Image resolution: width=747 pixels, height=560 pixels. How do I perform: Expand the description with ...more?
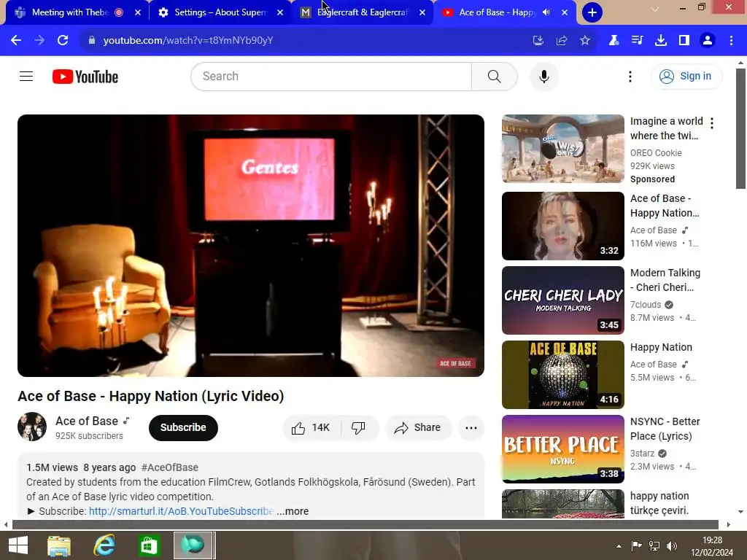pyautogui.click(x=293, y=511)
